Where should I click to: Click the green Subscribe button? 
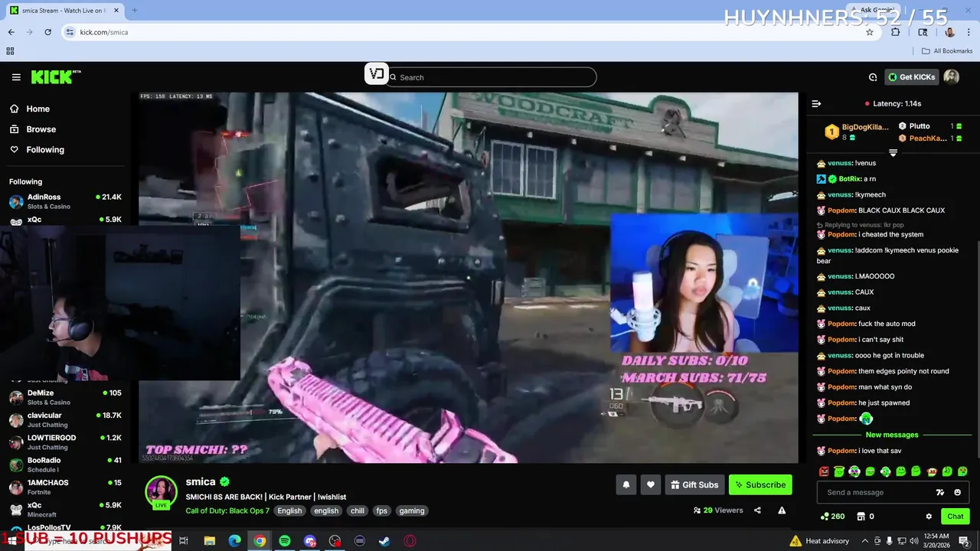tap(760, 484)
